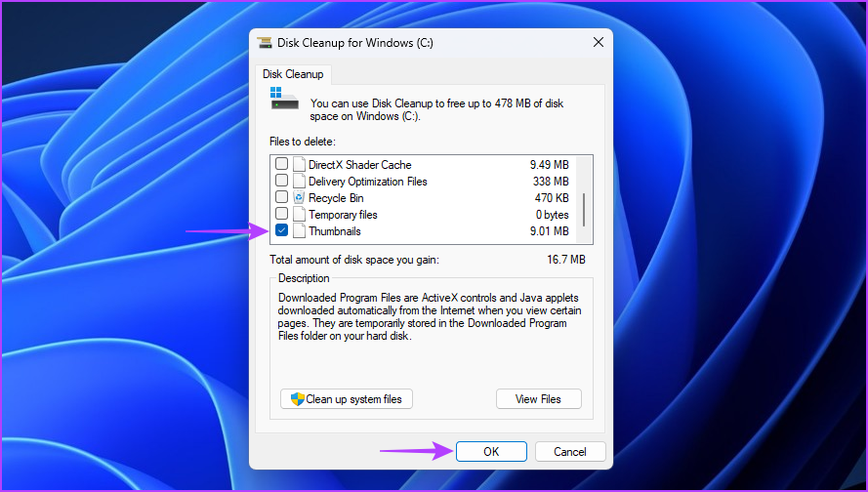868x492 pixels.
Task: Select the Temporary files row label
Action: (344, 215)
